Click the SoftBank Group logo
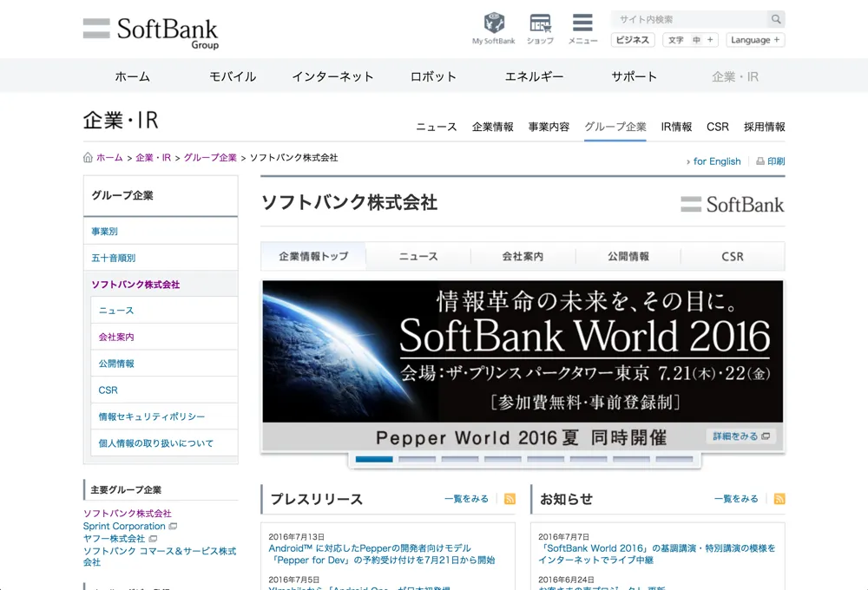This screenshot has height=590, width=868. tap(151, 31)
